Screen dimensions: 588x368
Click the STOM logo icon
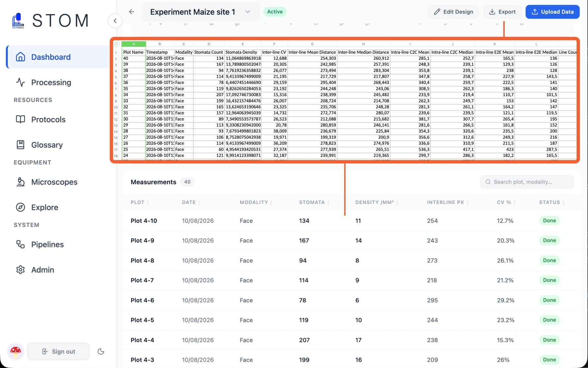coord(18,21)
